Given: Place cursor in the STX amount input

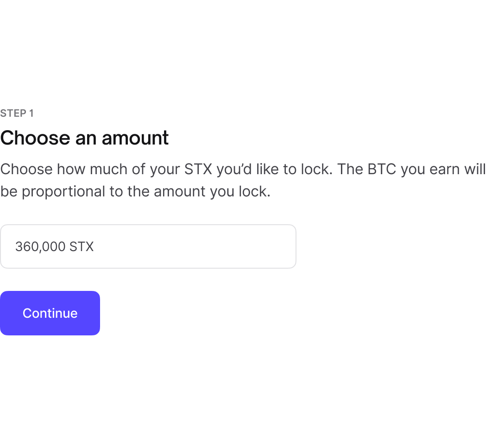Looking at the screenshot, I should [x=148, y=246].
